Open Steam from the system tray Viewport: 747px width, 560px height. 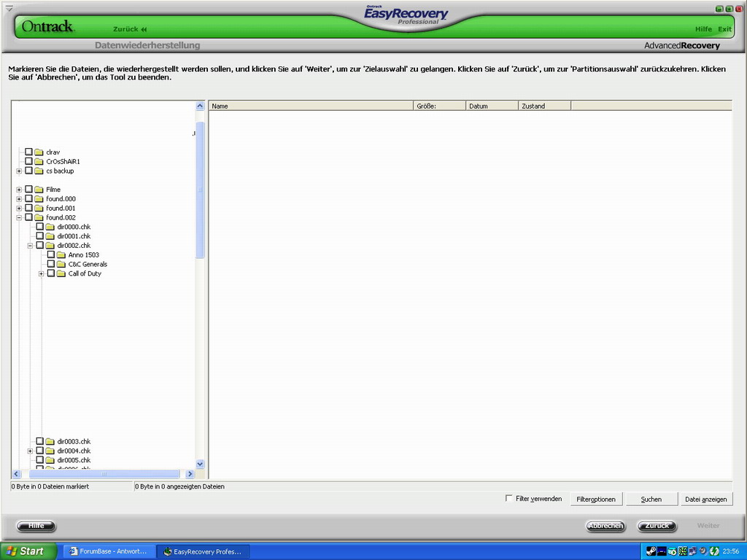click(x=651, y=551)
